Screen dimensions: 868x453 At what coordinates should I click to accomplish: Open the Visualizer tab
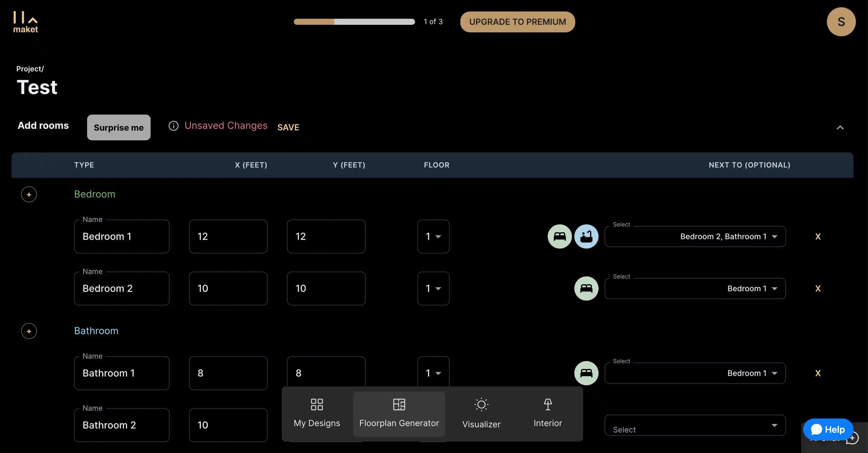point(481,414)
